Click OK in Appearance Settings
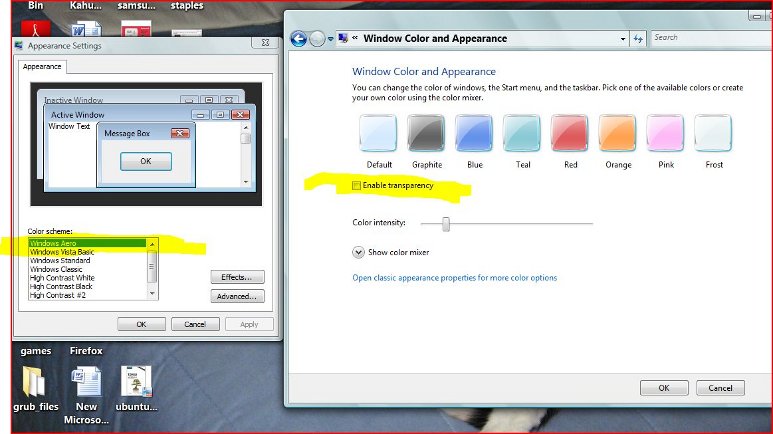Screen dimensions: 773x434 point(141,325)
